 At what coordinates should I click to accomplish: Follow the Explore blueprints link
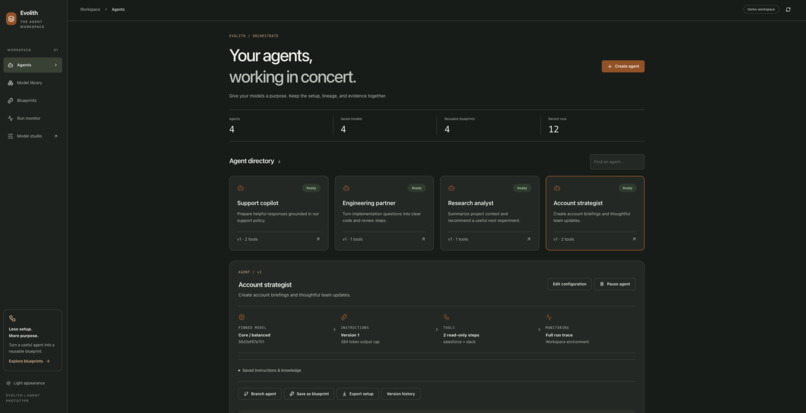[x=29, y=361]
